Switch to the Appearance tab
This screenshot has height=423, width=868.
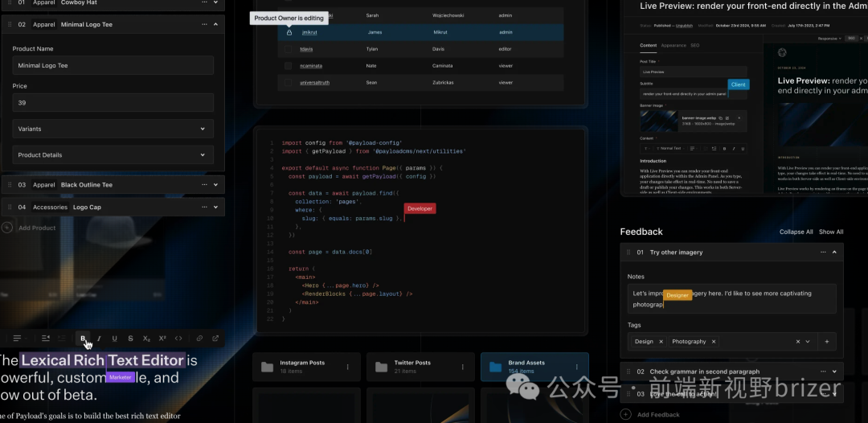tap(674, 45)
